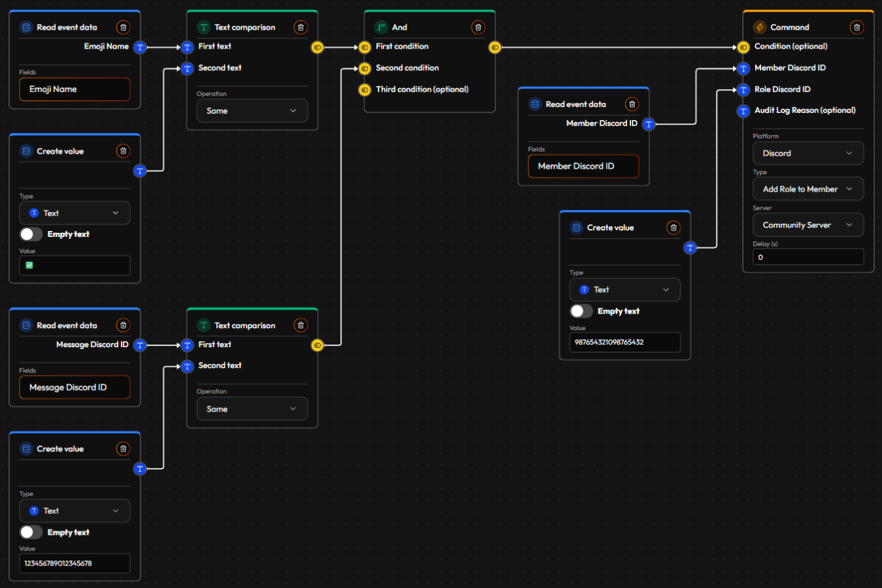This screenshot has width=882, height=588.
Task: Click the Command node's Member Discord ID input port
Action: coord(743,68)
